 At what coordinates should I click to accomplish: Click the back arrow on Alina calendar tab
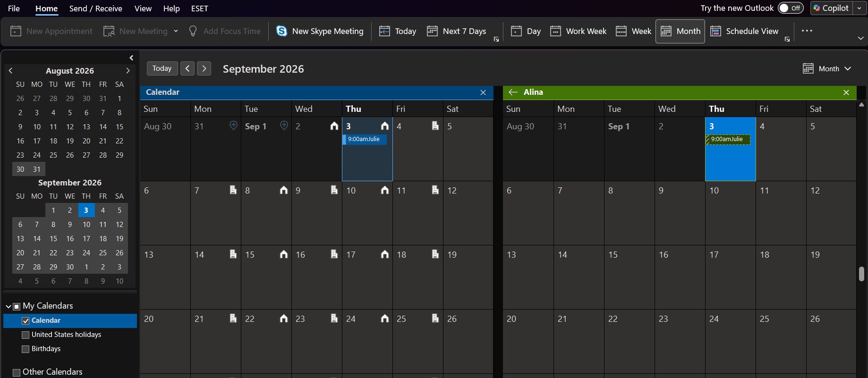click(x=513, y=92)
